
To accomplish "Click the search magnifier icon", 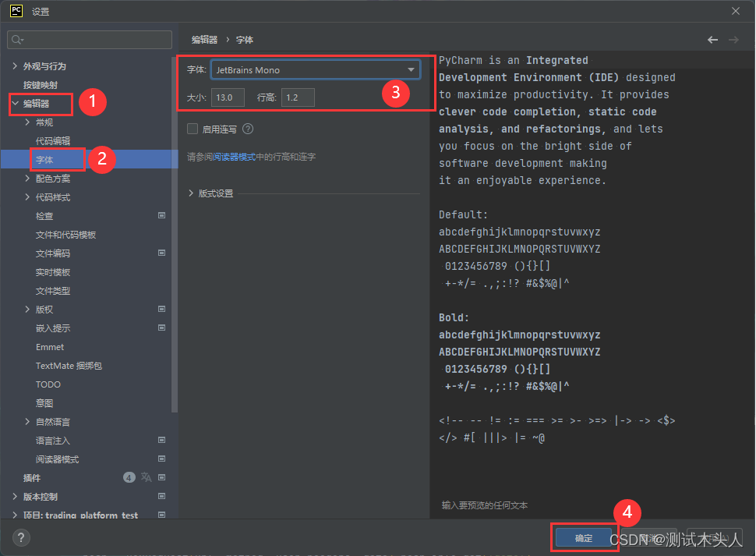I will coord(17,40).
